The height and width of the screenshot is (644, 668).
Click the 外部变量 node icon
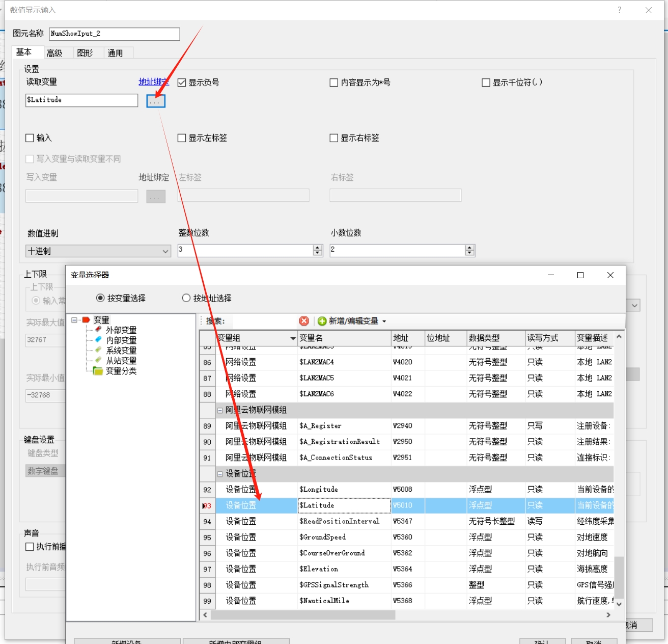click(98, 330)
